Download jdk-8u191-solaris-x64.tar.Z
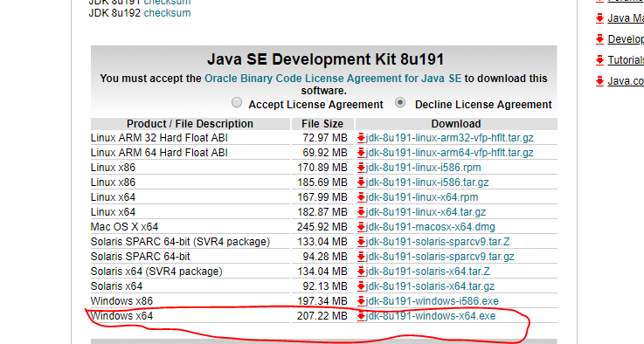The width and height of the screenshot is (644, 344). (x=427, y=272)
